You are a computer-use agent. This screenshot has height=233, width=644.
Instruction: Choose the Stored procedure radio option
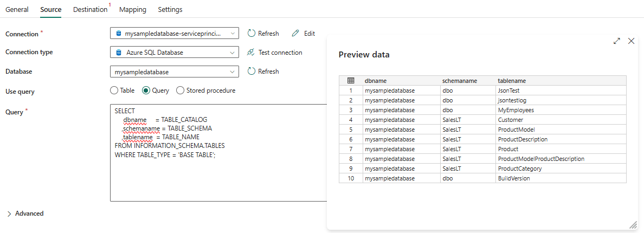point(181,90)
